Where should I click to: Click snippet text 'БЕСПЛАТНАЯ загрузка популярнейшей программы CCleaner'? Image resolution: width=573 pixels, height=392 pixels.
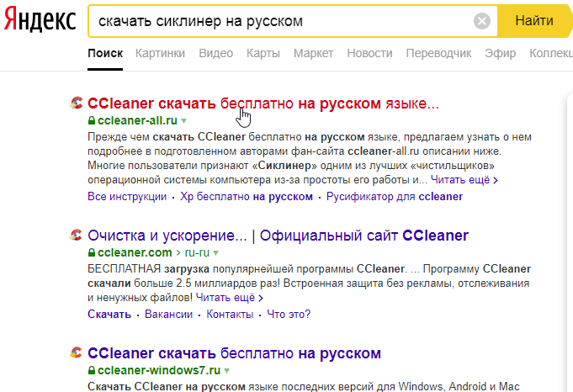click(246, 269)
